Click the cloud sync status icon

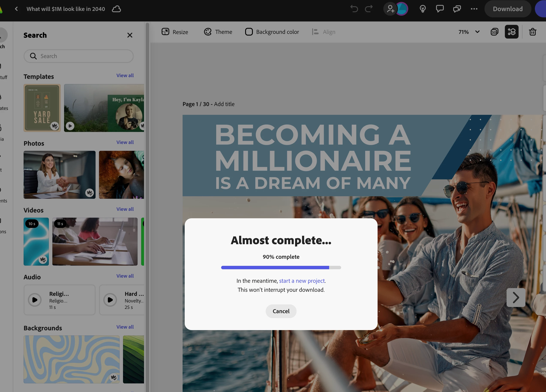(116, 9)
